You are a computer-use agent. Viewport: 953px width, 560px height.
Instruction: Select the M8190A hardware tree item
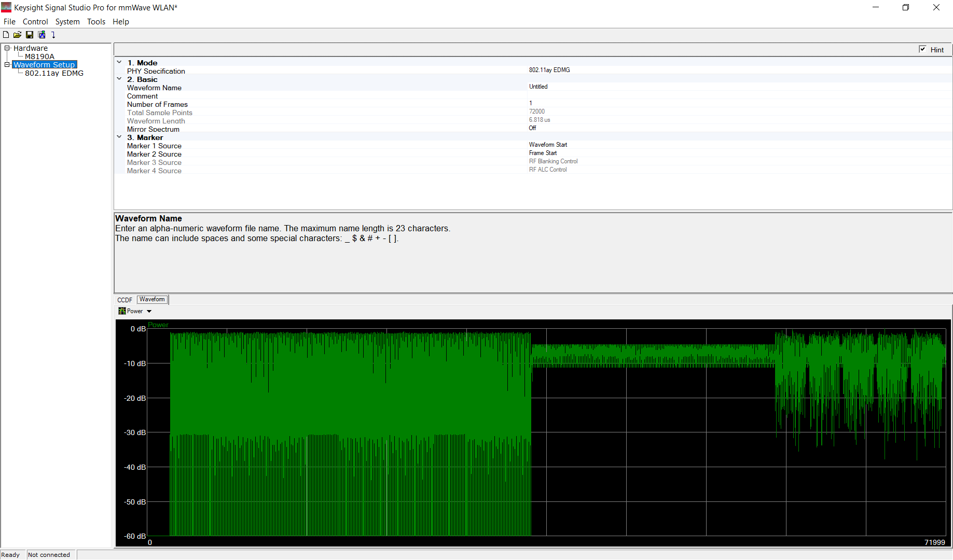coord(39,57)
